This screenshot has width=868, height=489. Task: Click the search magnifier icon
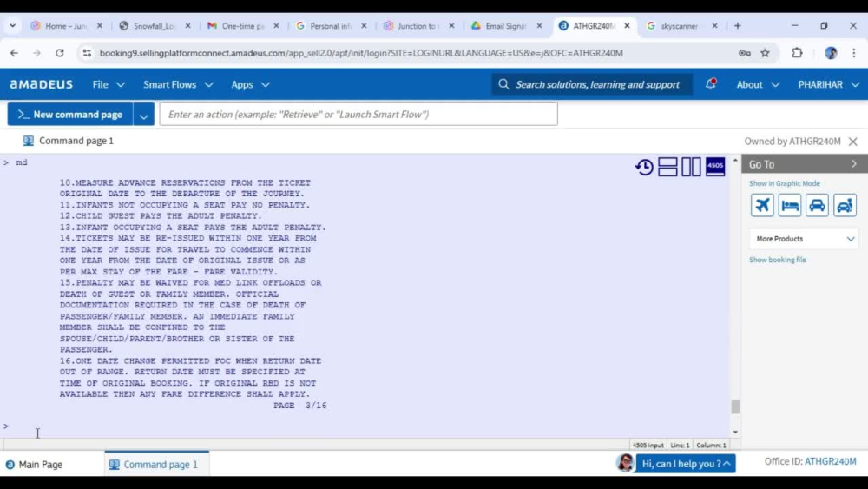click(x=503, y=84)
